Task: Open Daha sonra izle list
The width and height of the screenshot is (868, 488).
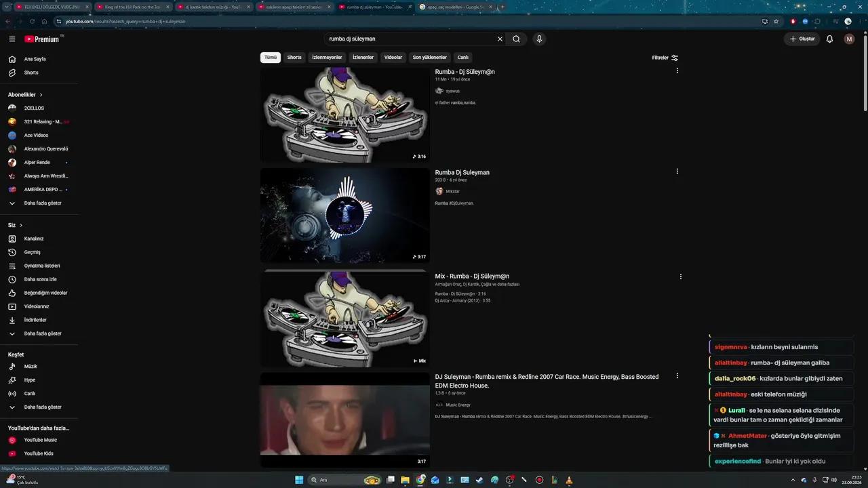Action: pos(39,279)
